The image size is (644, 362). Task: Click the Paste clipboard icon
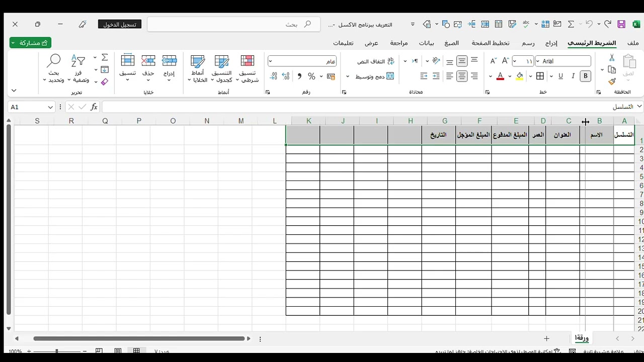629,62
